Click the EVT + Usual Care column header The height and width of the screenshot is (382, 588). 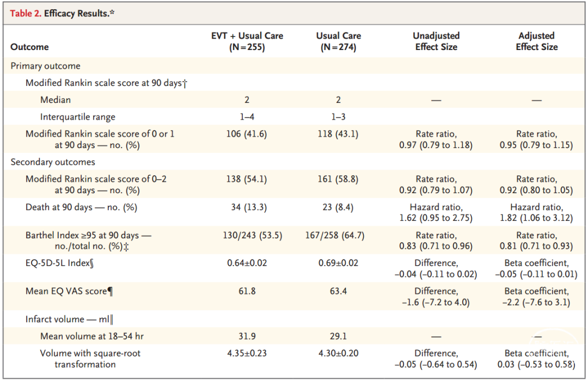point(247,41)
